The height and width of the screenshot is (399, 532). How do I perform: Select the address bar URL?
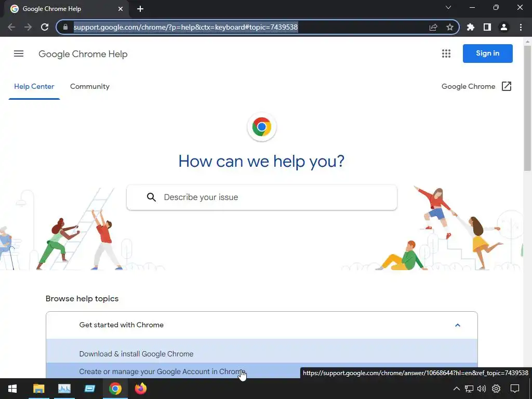[x=185, y=27]
